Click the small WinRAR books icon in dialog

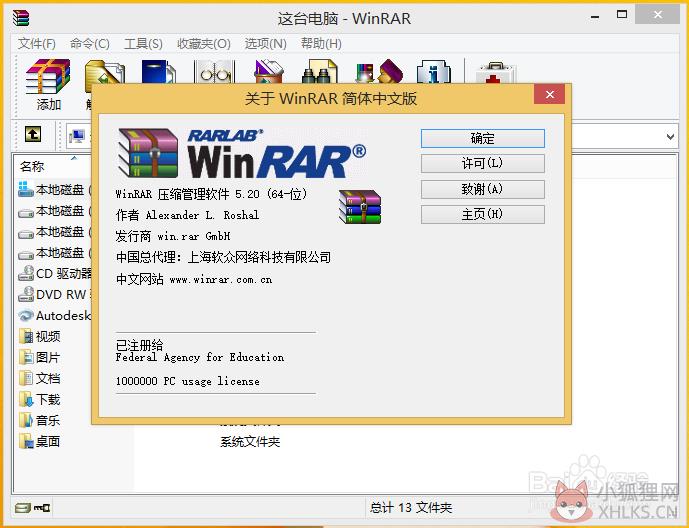coord(360,206)
